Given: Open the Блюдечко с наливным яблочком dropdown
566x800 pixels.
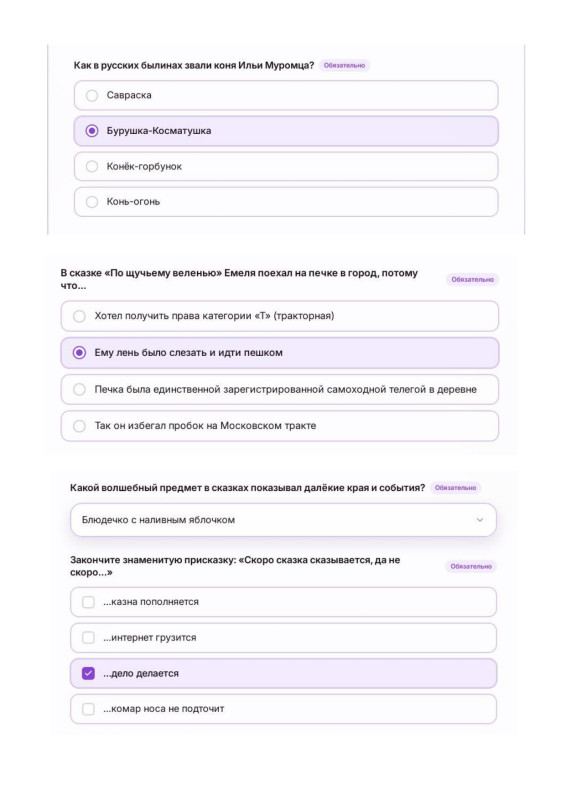Looking at the screenshot, I should point(283,520).
